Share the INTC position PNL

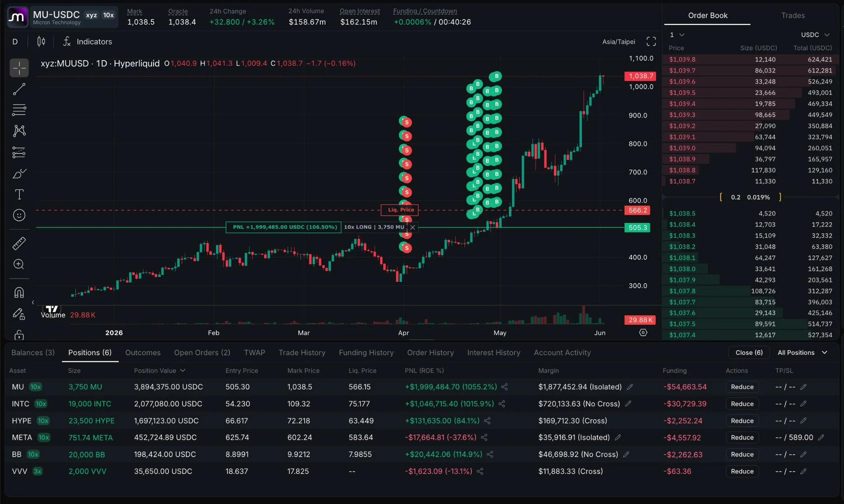(502, 404)
